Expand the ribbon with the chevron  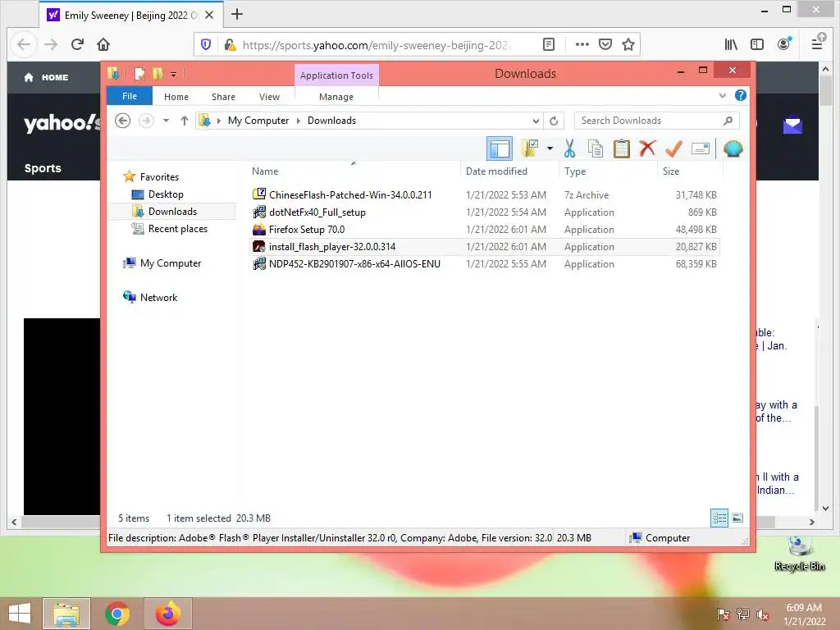(722, 95)
